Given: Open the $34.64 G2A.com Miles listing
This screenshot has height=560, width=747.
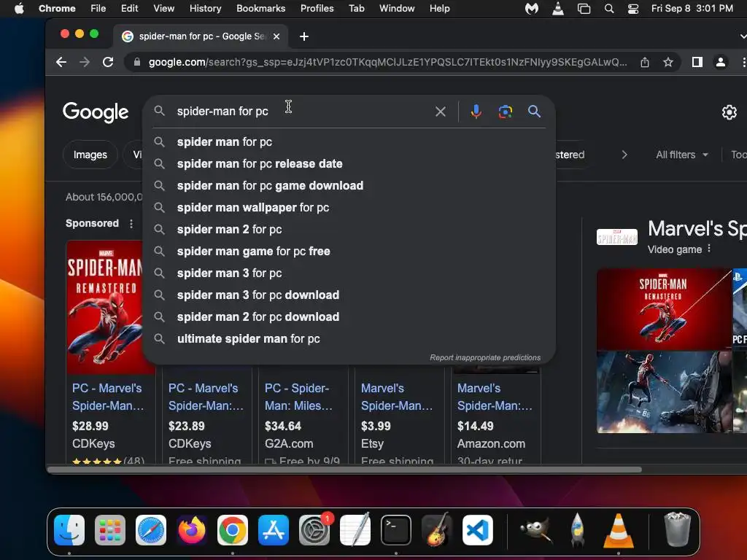Looking at the screenshot, I should tap(298, 397).
